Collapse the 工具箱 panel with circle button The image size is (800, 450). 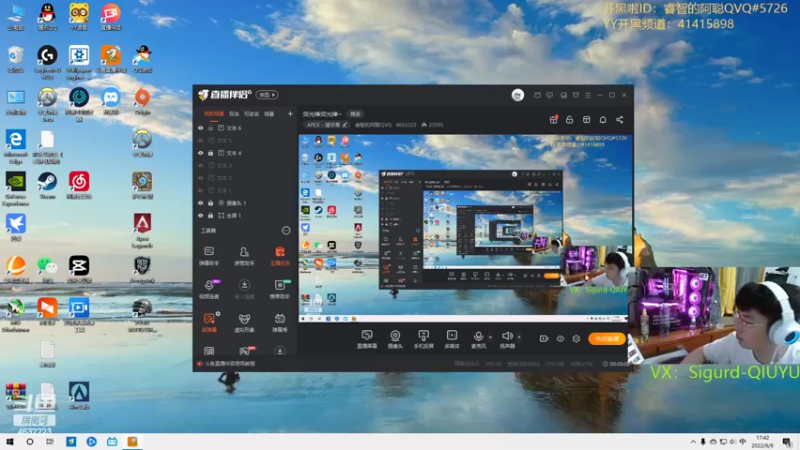286,231
